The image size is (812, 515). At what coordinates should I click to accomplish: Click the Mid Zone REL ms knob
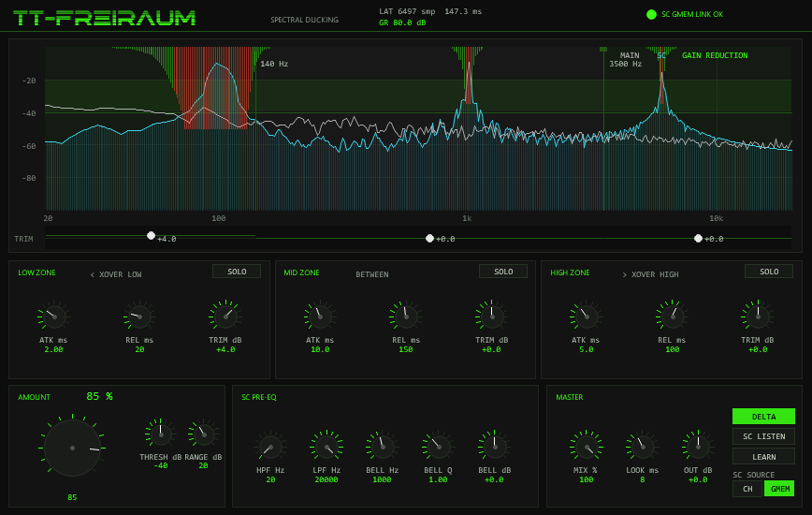tap(405, 316)
